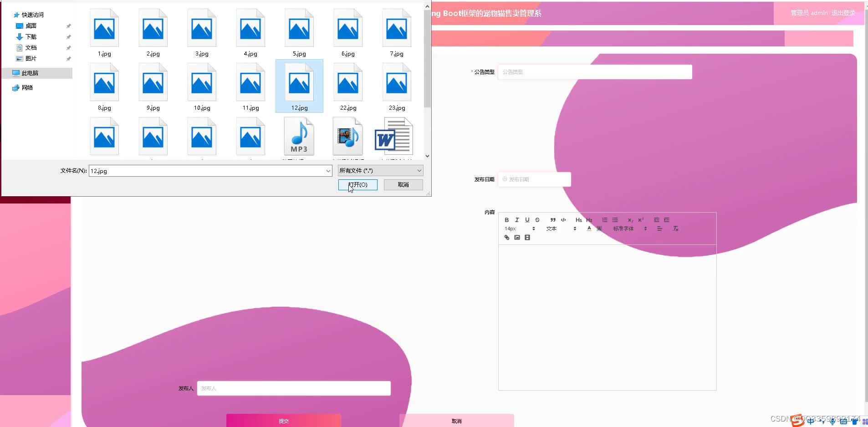
Task: Select the file 23.jpg
Action: 397,86
